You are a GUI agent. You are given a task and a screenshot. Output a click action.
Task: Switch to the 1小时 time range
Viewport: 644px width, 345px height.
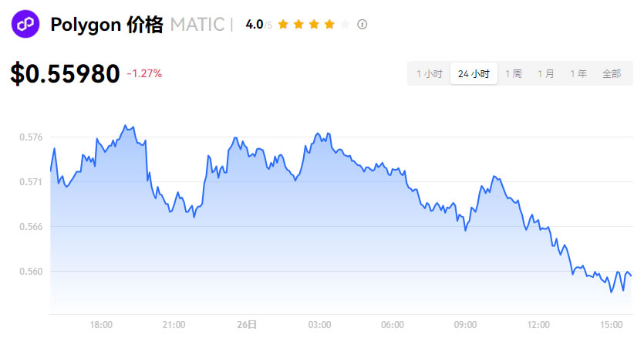coord(430,74)
